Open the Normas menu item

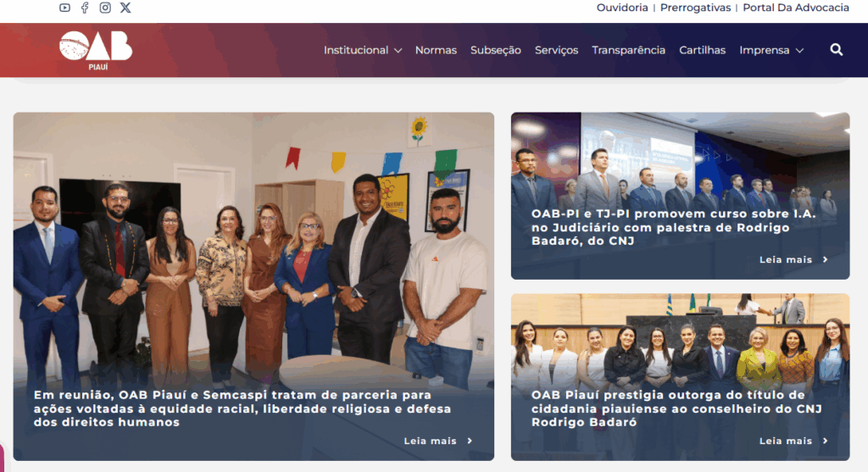point(436,50)
